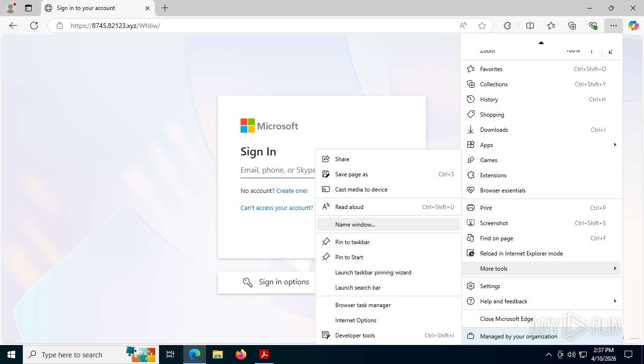
Task: Select Name window option
Action: pyautogui.click(x=388, y=225)
